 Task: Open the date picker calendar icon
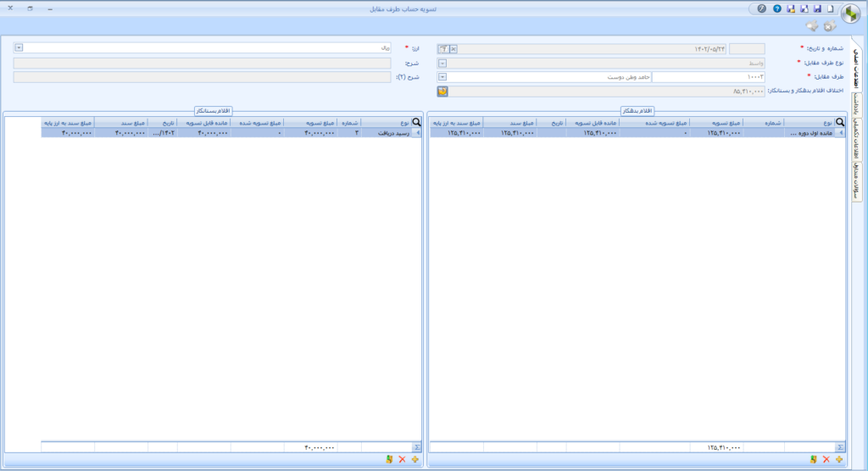(443, 49)
